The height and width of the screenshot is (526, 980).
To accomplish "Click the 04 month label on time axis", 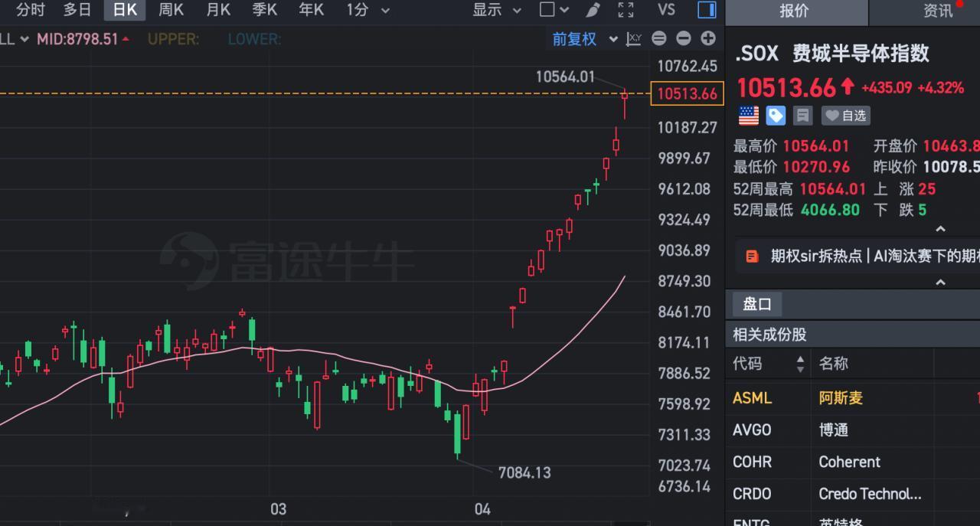I will tap(482, 509).
